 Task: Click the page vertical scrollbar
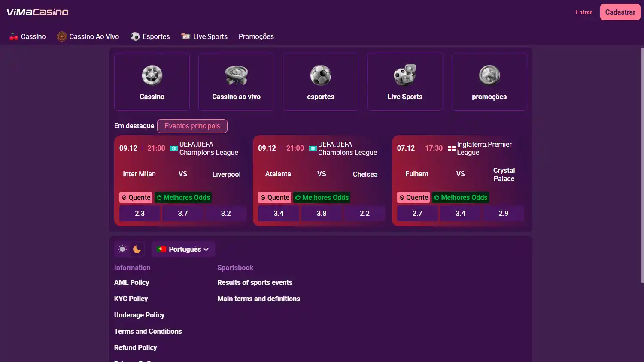pyautogui.click(x=642, y=165)
